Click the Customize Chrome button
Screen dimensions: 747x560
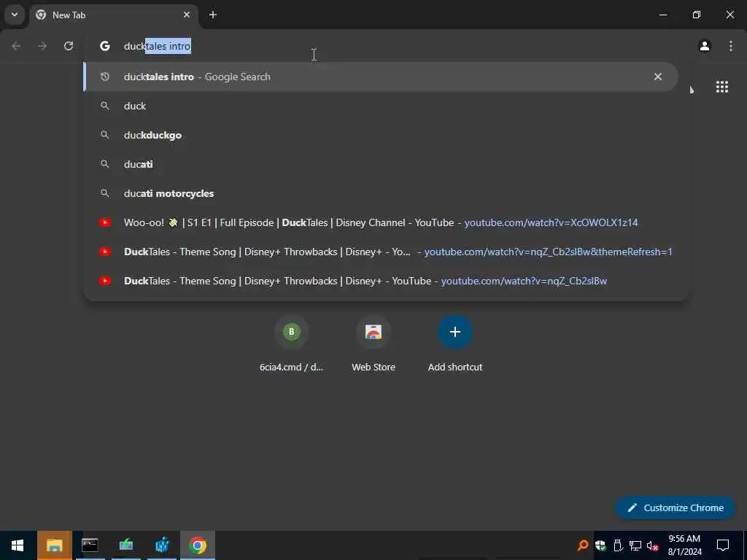(x=675, y=507)
